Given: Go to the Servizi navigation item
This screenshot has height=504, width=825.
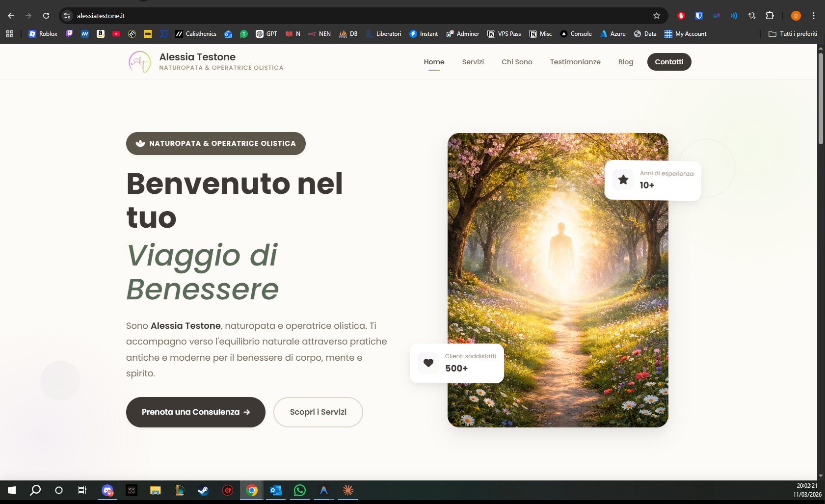Looking at the screenshot, I should [x=473, y=62].
